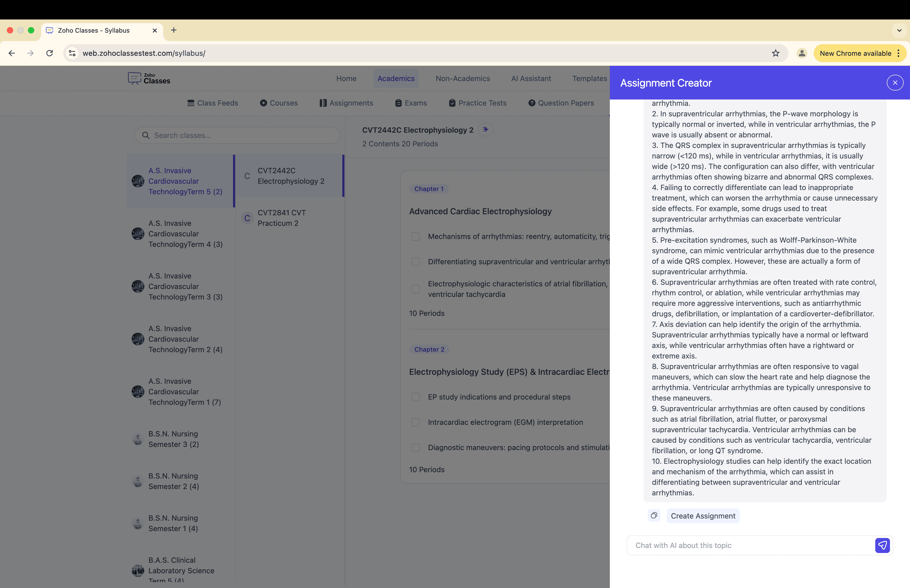Click the send message paper plane icon
Viewport: 910px width, 588px height.
(882, 545)
